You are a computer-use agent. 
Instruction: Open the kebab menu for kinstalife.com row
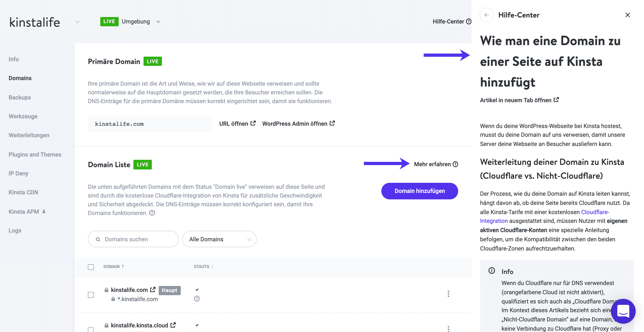[x=448, y=294]
